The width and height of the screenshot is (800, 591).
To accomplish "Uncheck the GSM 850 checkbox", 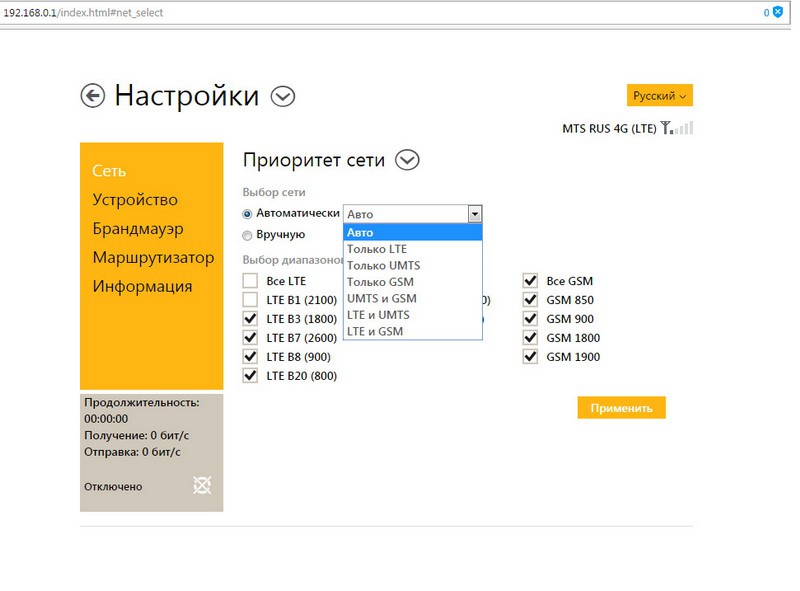I will (530, 300).
